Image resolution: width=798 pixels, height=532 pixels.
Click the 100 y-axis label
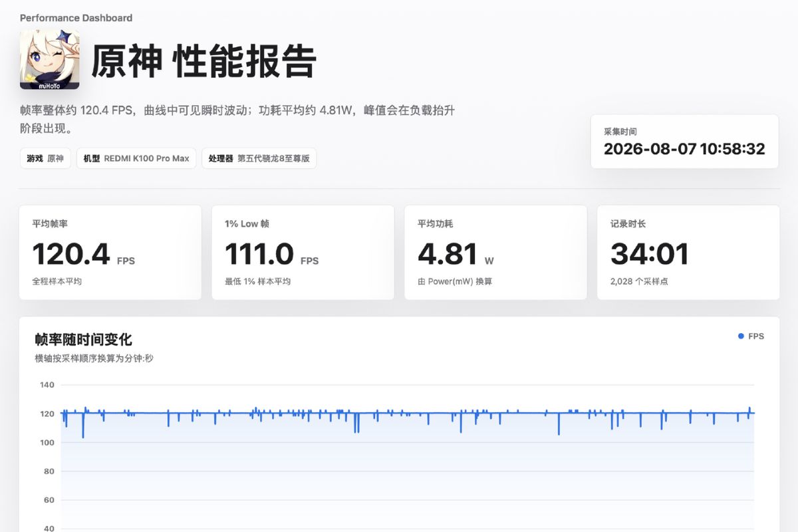click(47, 442)
